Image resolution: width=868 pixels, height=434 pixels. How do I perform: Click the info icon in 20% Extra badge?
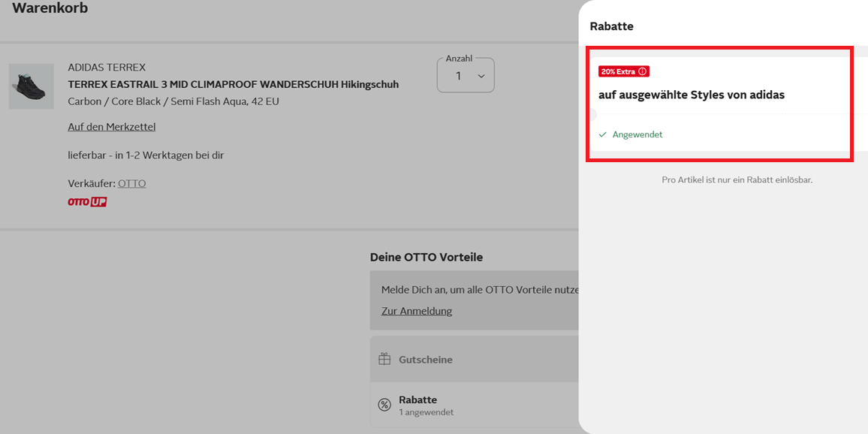point(642,71)
